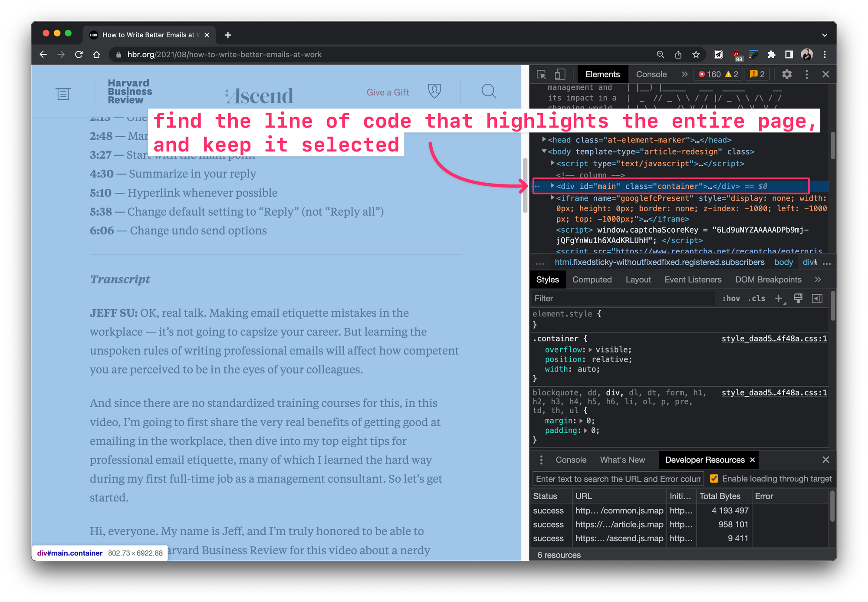This screenshot has width=868, height=602.
Task: Click the Styles Filter input field
Action: coord(623,299)
